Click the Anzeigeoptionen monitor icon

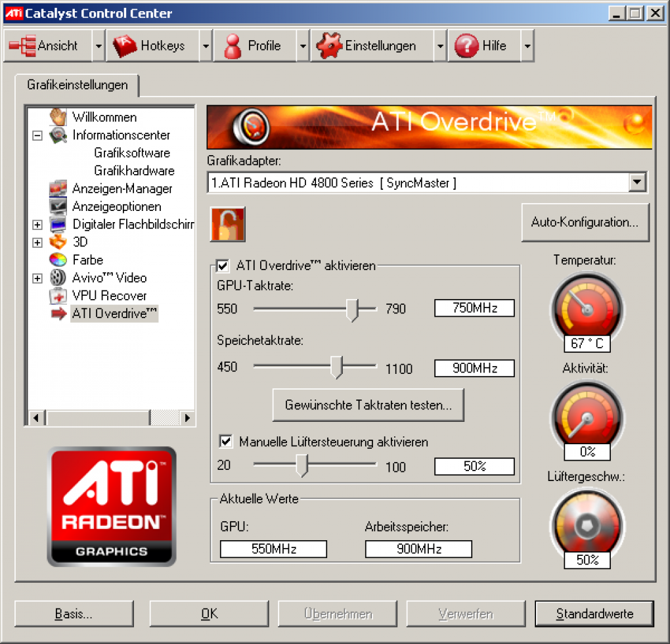point(58,206)
